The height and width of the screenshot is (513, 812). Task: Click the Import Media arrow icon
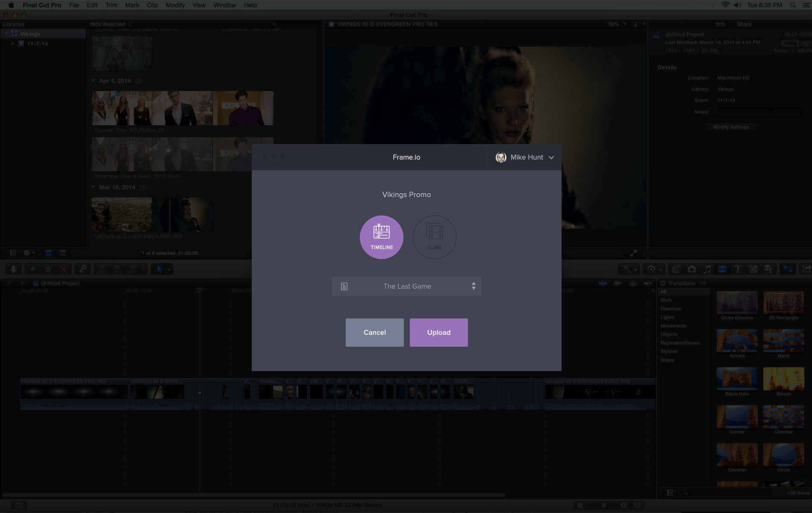point(13,269)
